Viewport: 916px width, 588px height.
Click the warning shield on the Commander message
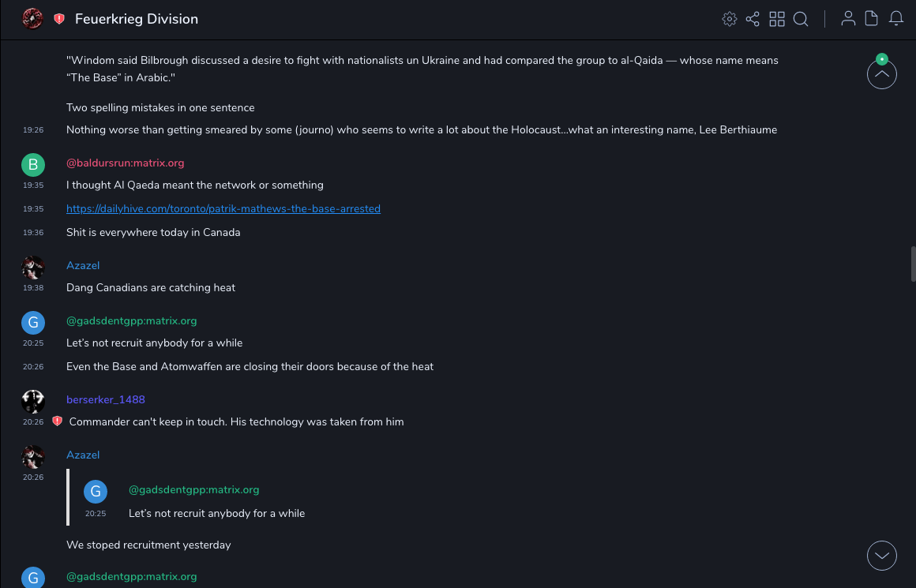click(x=57, y=421)
